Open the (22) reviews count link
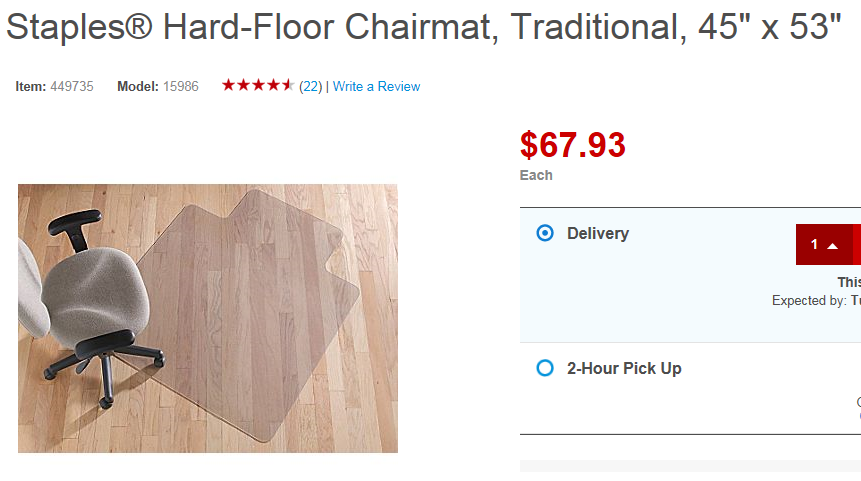This screenshot has width=861, height=481. pos(310,87)
